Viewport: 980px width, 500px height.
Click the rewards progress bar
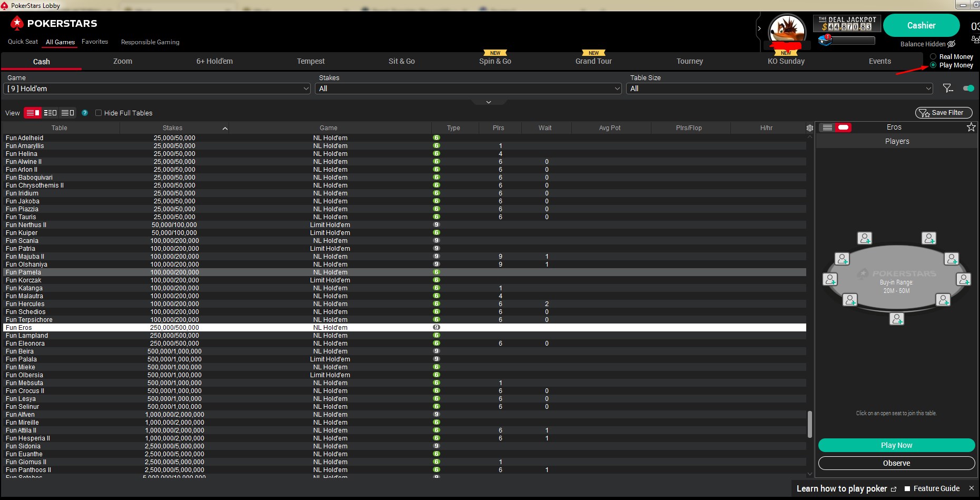(x=853, y=40)
